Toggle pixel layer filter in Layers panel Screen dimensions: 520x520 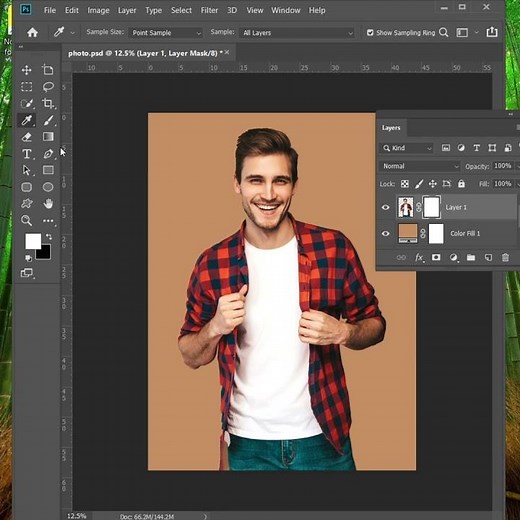pos(446,148)
